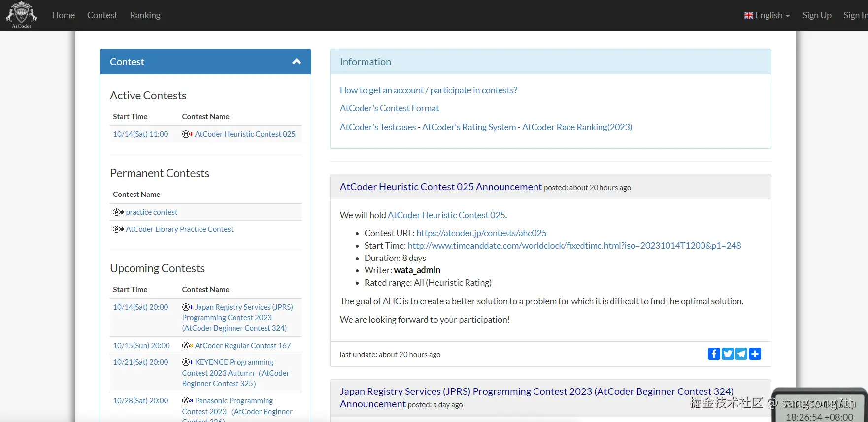
Task: Collapse the Contest panel with the chevron
Action: click(297, 62)
